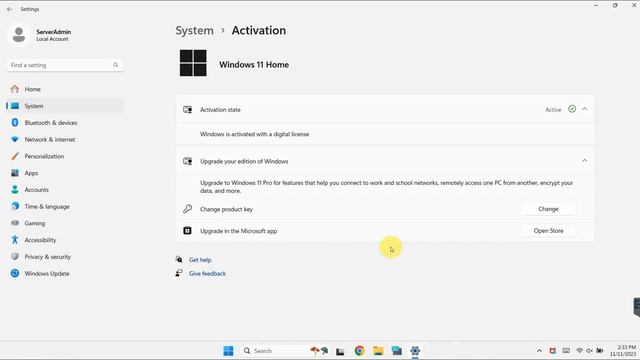Focus the Find a setting search box

point(65,65)
